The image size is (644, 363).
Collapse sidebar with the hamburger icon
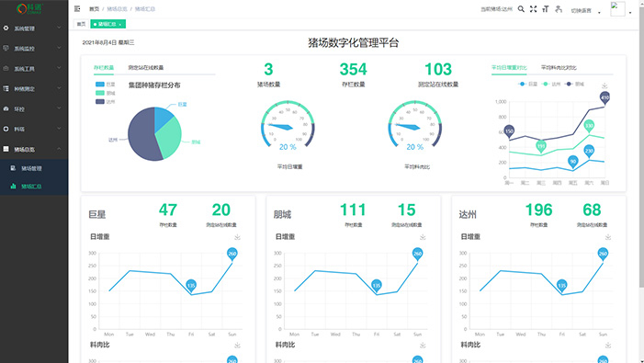[x=77, y=8]
